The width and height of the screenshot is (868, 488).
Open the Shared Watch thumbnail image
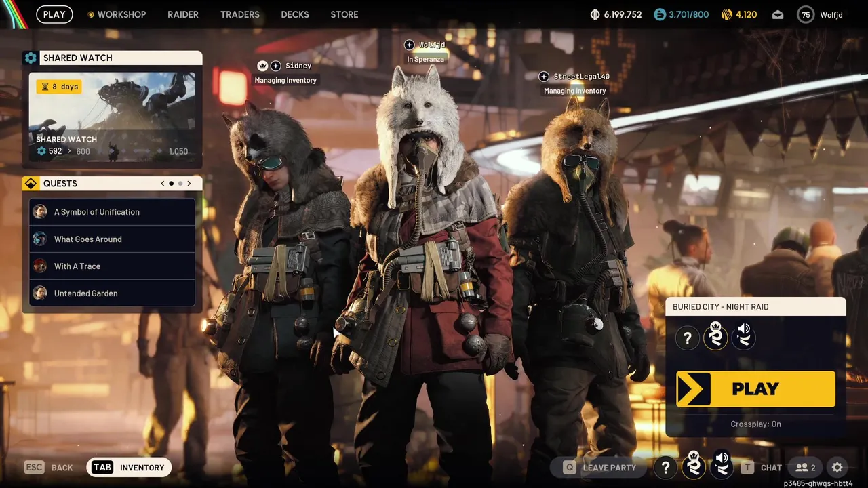(x=112, y=117)
